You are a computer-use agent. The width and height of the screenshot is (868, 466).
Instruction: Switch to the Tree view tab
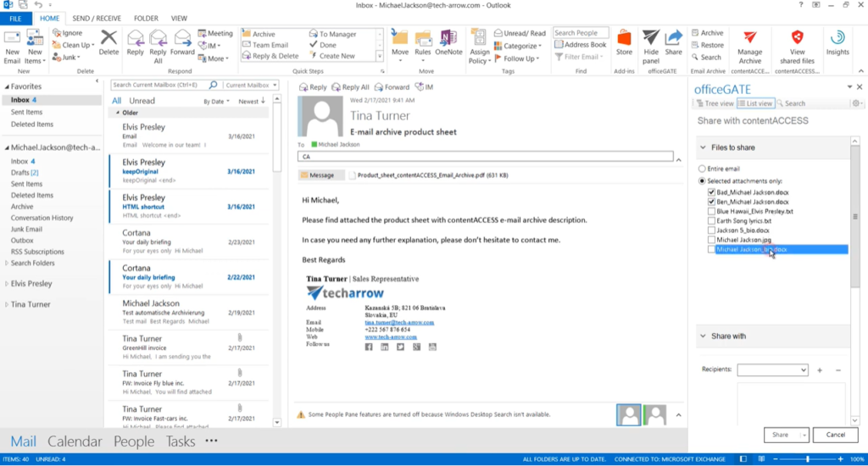714,103
